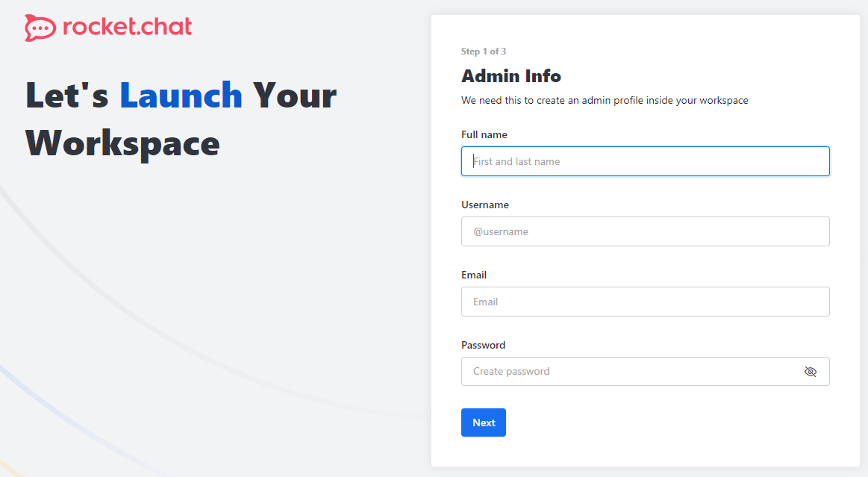Screen dimensions: 868x477
Task: Click the admin profile description text
Action: click(x=605, y=100)
